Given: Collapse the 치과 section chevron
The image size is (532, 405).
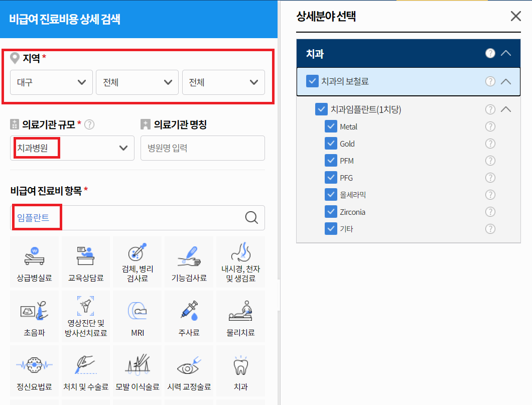Looking at the screenshot, I should pyautogui.click(x=505, y=53).
